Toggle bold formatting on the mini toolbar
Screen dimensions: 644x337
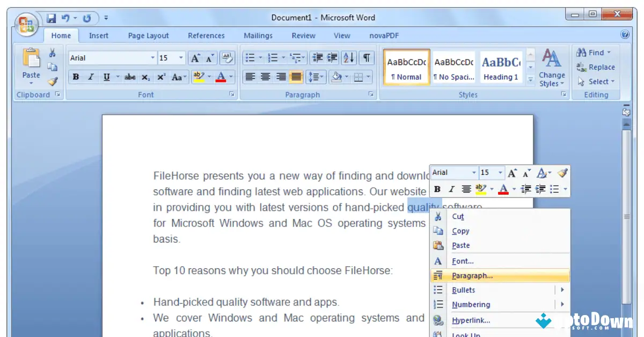437,189
